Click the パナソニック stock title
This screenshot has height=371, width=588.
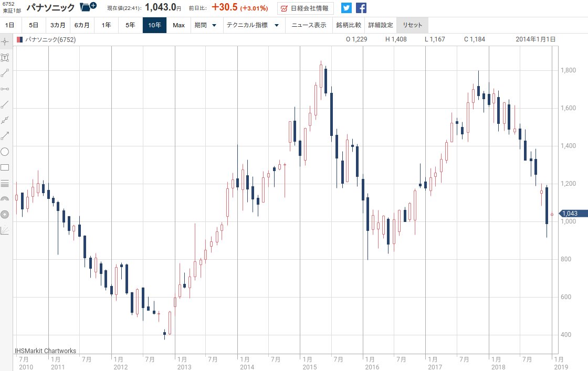pyautogui.click(x=50, y=7)
